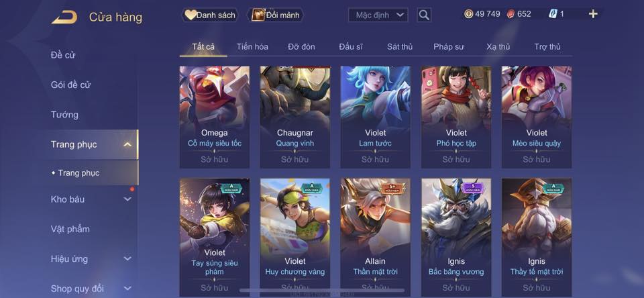The width and height of the screenshot is (644, 298).
Task: Open the search magnifier icon
Action: click(424, 15)
